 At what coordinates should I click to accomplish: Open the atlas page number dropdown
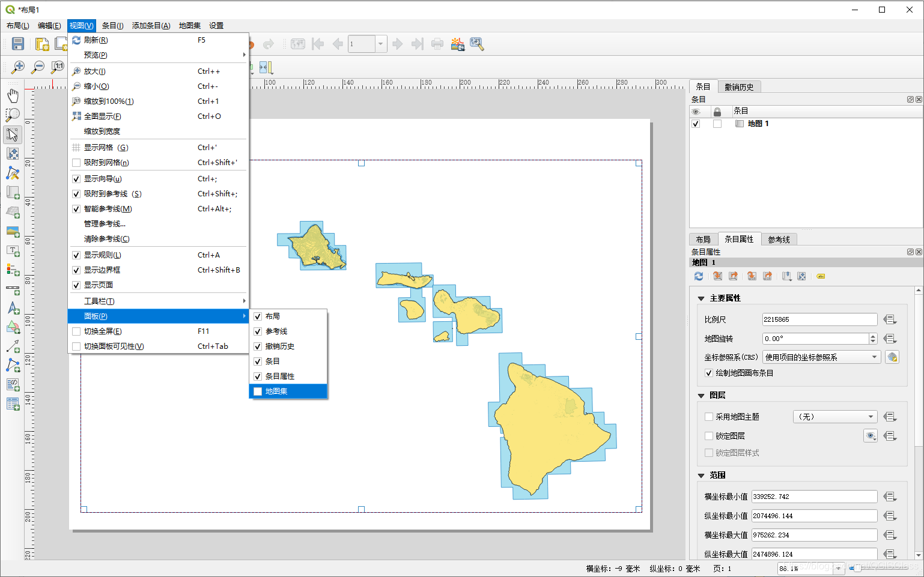point(380,44)
